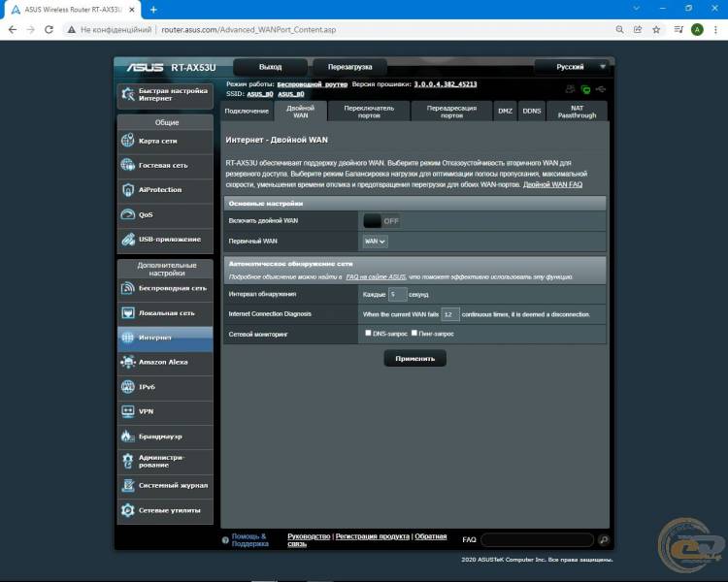
Task: Click the FAQ search input field
Action: [538, 539]
